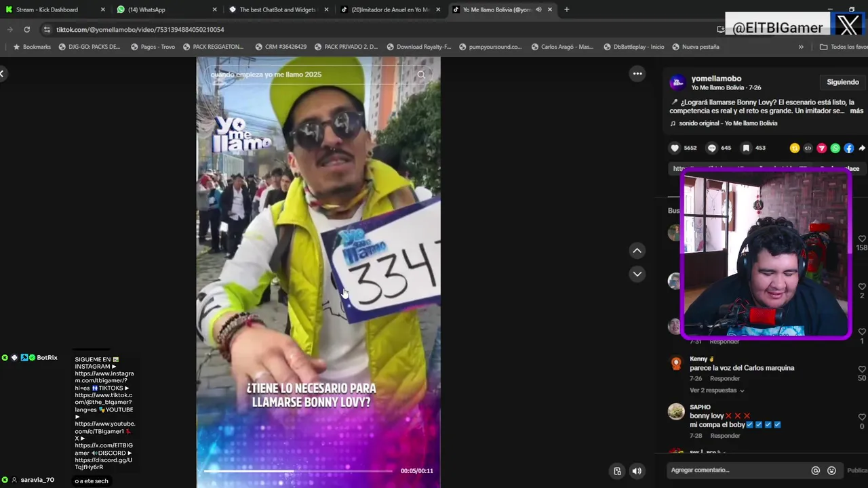
Task: Reload the page with refresh button
Action: point(26,29)
